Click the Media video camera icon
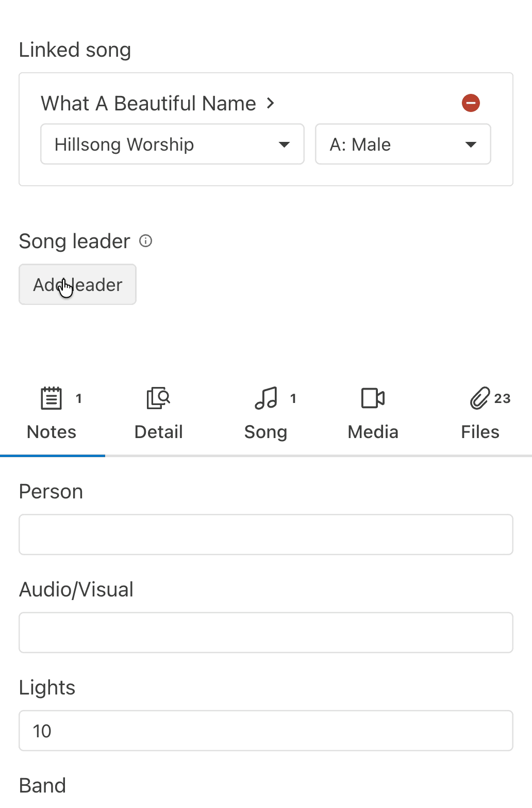This screenshot has height=808, width=532. [373, 398]
